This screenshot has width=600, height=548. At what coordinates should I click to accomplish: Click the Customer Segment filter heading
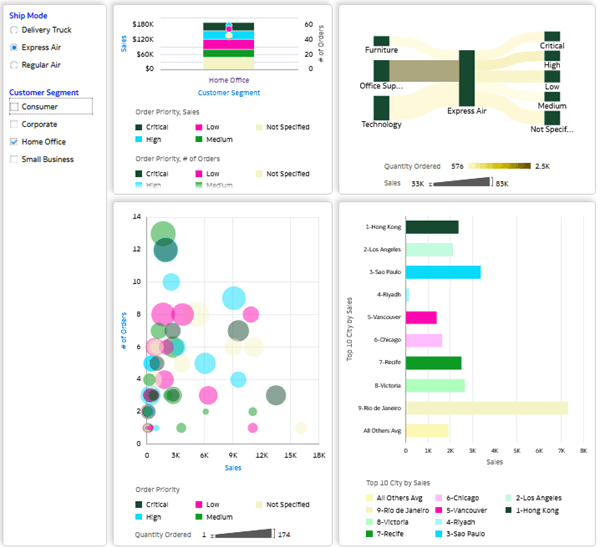point(44,93)
